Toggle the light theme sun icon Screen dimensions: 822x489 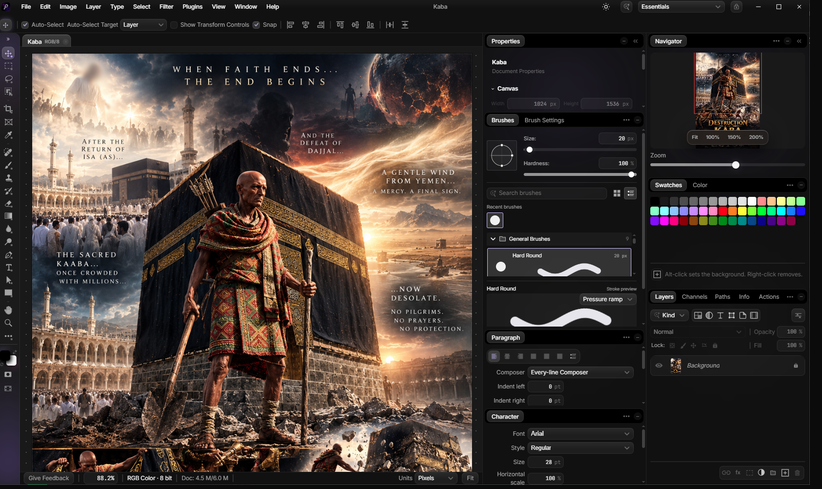pyautogui.click(x=606, y=7)
